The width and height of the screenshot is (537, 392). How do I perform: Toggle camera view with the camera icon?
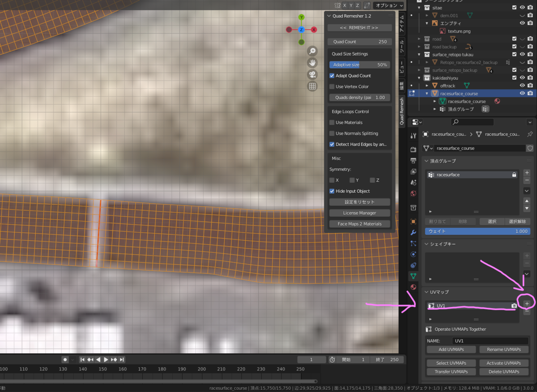[x=312, y=74]
